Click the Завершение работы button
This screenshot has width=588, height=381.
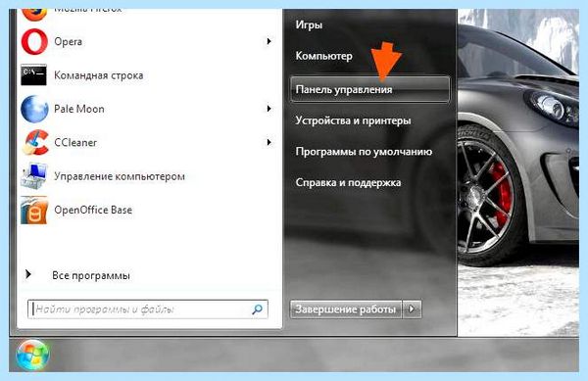pos(346,310)
